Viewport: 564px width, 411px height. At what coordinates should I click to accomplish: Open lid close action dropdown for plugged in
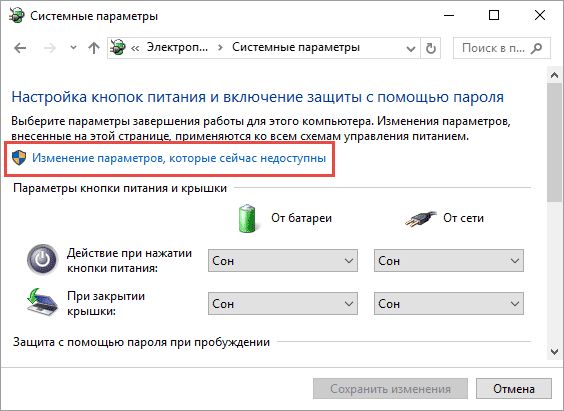(449, 304)
